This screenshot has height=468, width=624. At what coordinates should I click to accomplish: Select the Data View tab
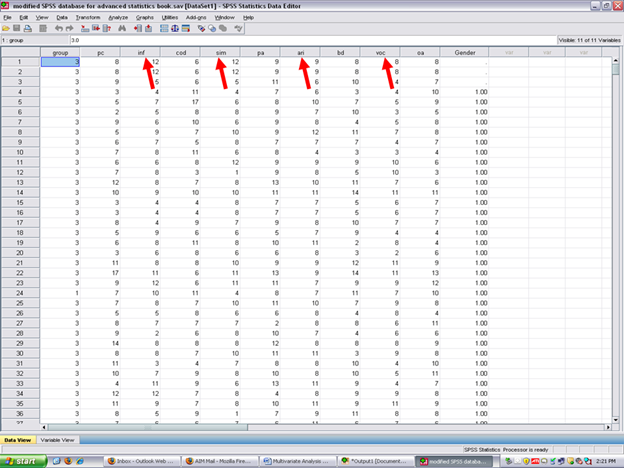tap(18, 440)
